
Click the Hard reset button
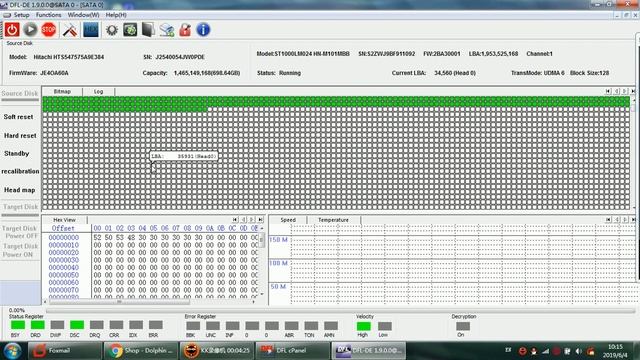20,136
